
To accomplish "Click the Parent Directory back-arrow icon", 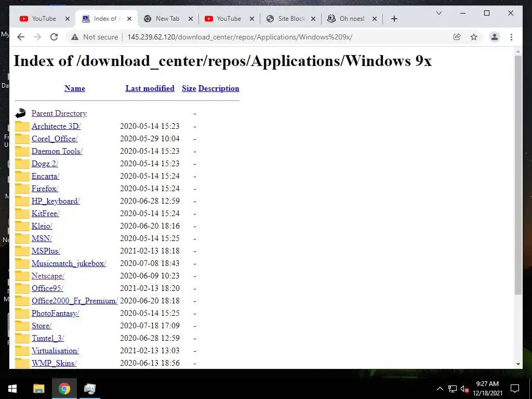I will tap(21, 113).
